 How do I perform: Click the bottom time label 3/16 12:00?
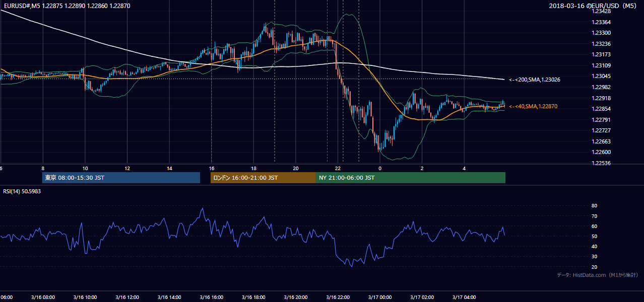coord(127,297)
